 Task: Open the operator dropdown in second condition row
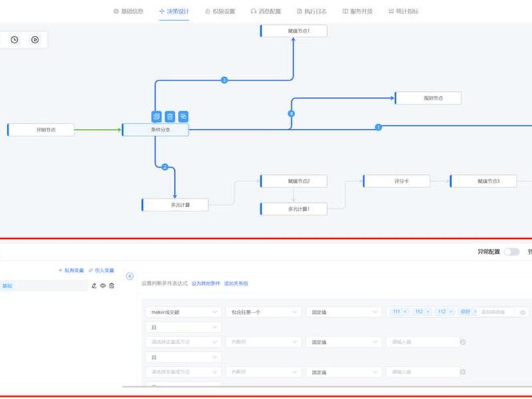pyautogui.click(x=263, y=342)
